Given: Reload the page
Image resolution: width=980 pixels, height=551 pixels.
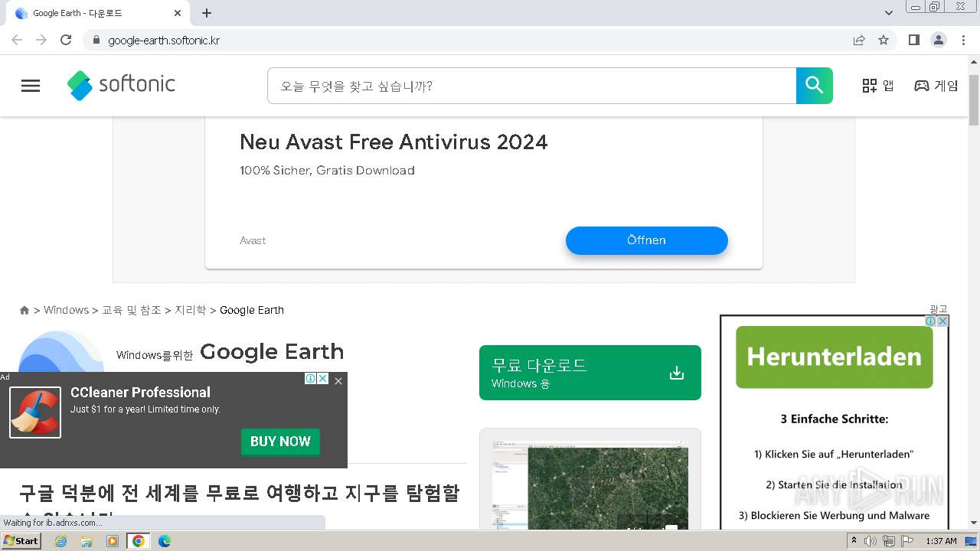Looking at the screenshot, I should click(x=66, y=40).
